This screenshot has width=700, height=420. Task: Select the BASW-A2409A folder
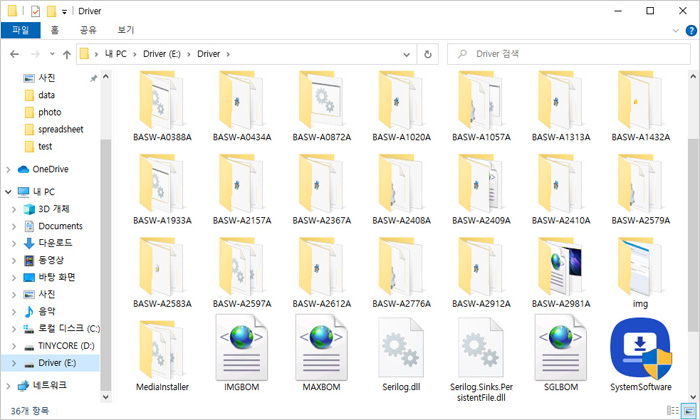481,190
